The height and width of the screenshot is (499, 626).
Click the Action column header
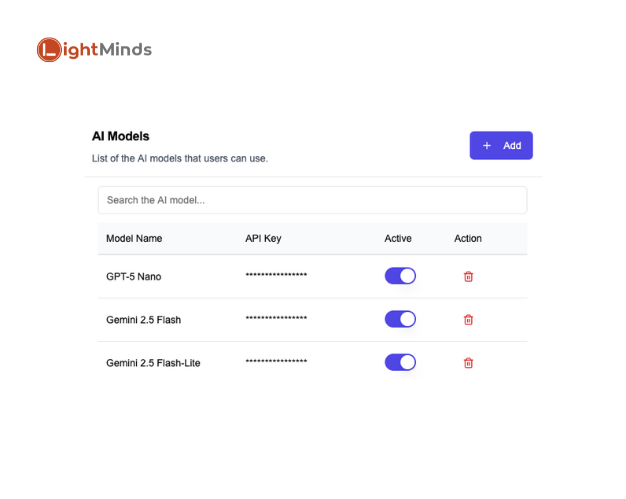[x=468, y=238]
